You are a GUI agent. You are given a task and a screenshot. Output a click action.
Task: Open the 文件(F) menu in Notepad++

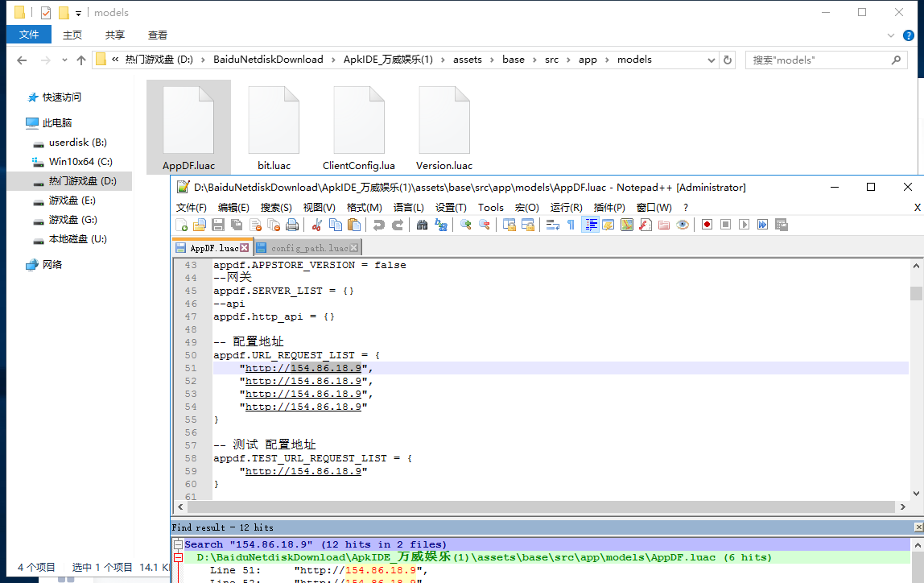[192, 208]
